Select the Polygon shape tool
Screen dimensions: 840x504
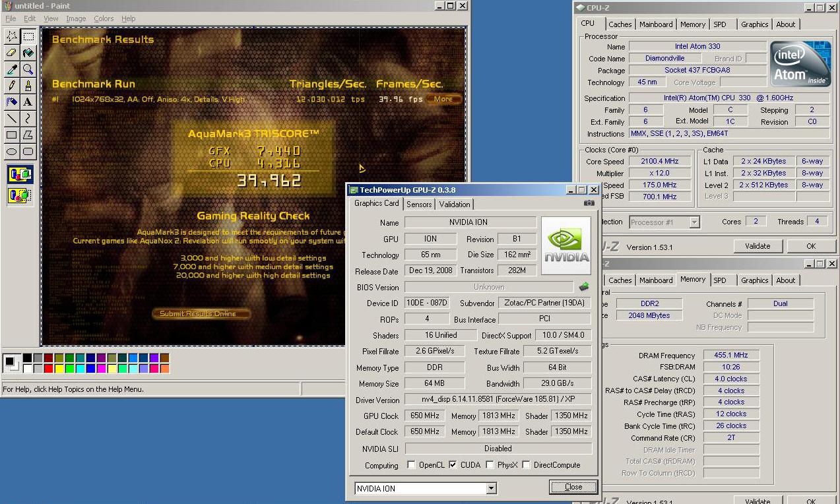coord(28,135)
